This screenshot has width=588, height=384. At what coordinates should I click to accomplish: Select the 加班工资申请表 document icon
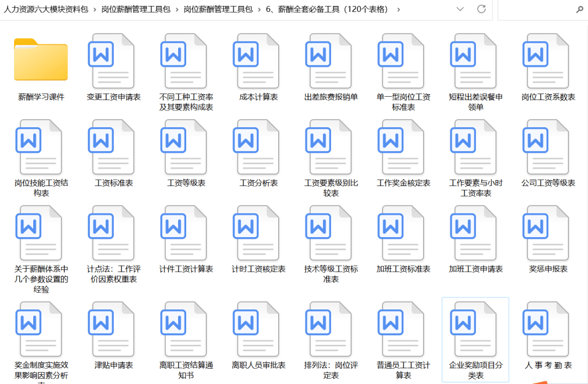[473, 233]
